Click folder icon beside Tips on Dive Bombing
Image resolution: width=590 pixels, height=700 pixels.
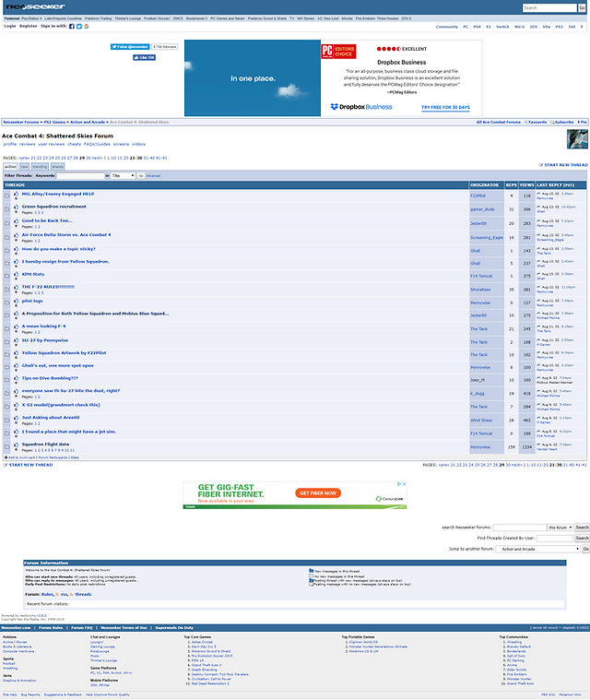6,380
